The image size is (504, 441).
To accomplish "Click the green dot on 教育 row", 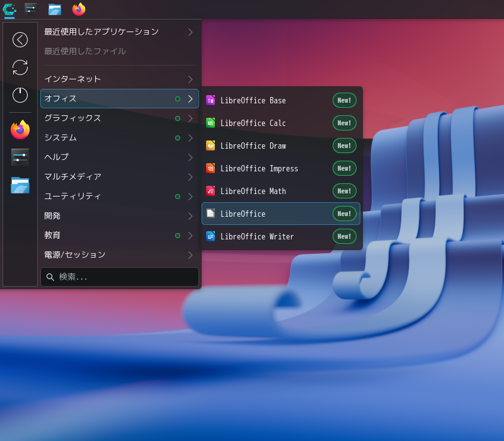I will point(178,236).
